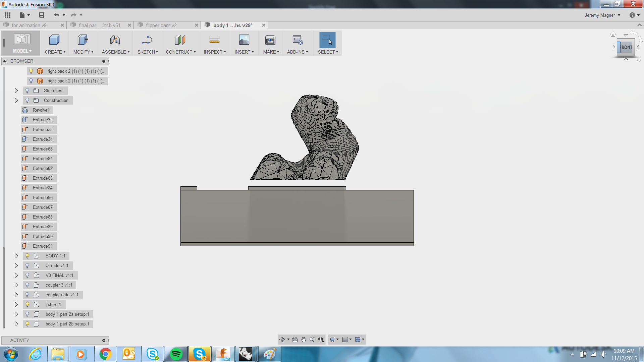Toggle visibility bulb of BODY 1:1
Viewport: 644px width, 362px height.
28,256
